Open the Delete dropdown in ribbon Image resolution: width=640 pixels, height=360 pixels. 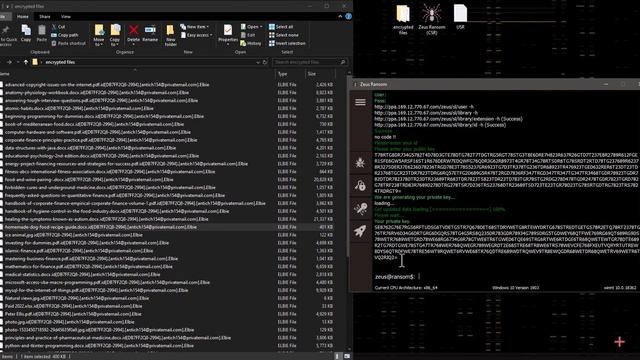(x=133, y=44)
